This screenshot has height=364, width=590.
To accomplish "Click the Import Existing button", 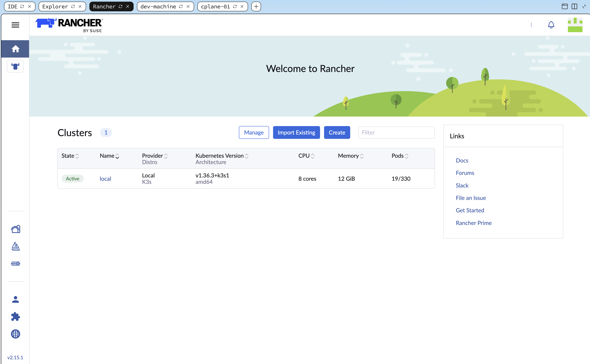I will pos(296,132).
